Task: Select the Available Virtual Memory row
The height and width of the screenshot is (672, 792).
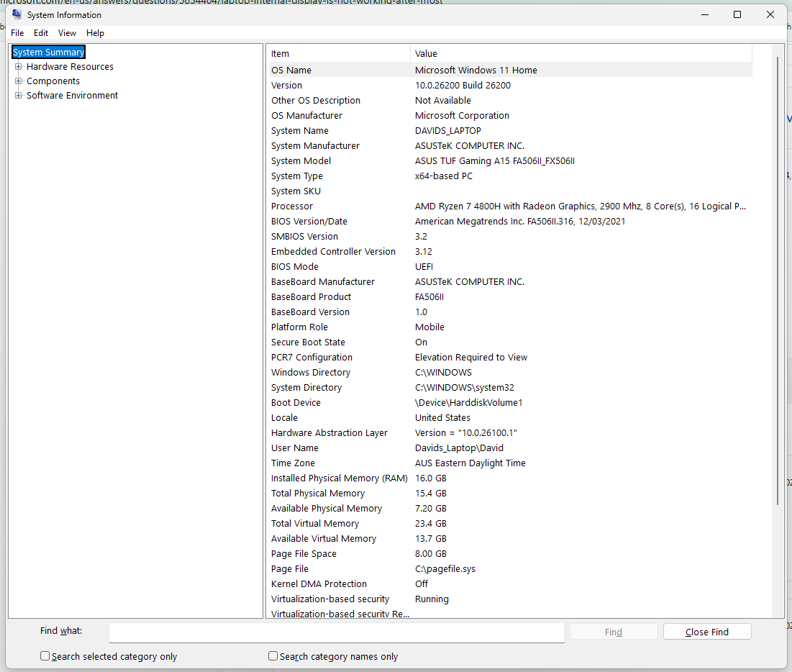Action: 509,539
